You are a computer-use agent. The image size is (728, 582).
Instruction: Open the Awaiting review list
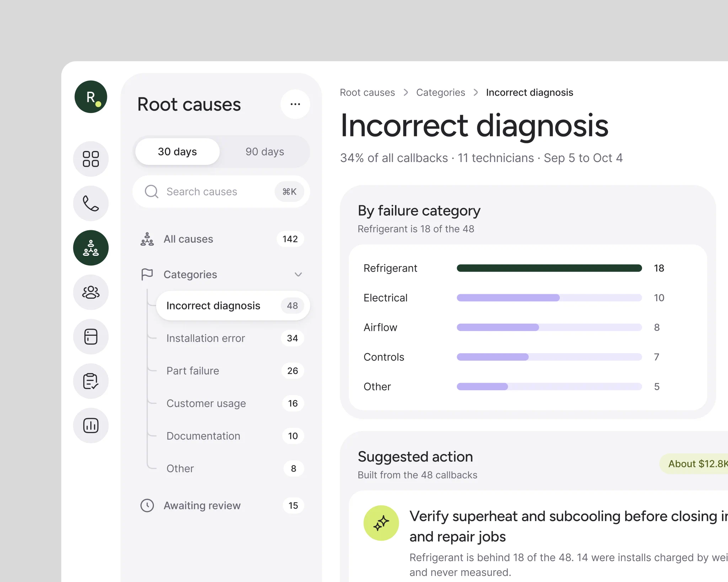click(x=221, y=505)
